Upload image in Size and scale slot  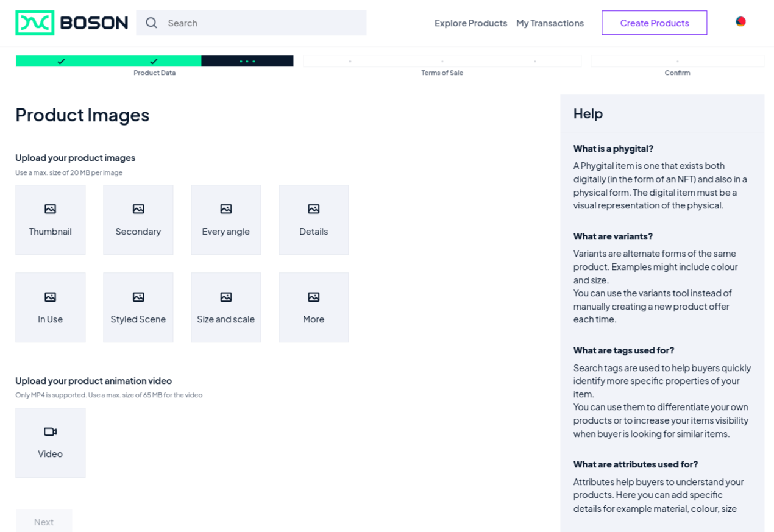coord(226,308)
